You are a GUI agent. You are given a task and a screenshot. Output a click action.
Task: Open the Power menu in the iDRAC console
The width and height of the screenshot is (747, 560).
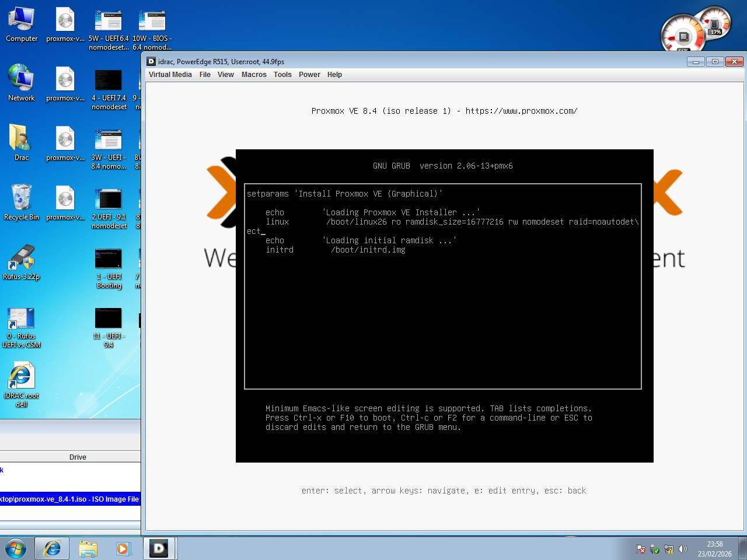(309, 74)
